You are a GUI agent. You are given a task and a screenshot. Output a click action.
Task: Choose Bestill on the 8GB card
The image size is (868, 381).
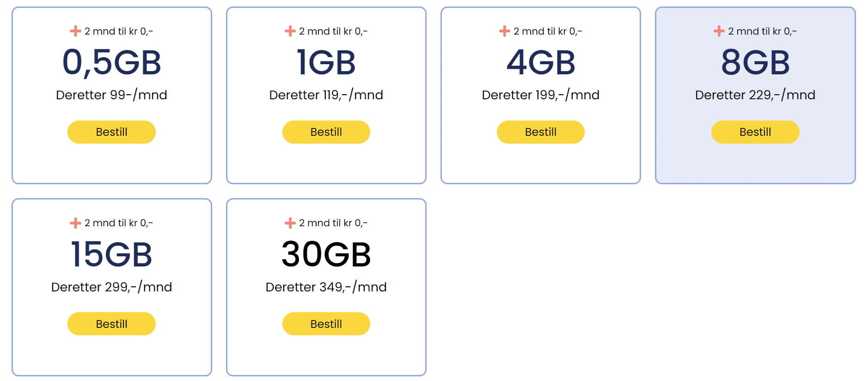pyautogui.click(x=755, y=132)
